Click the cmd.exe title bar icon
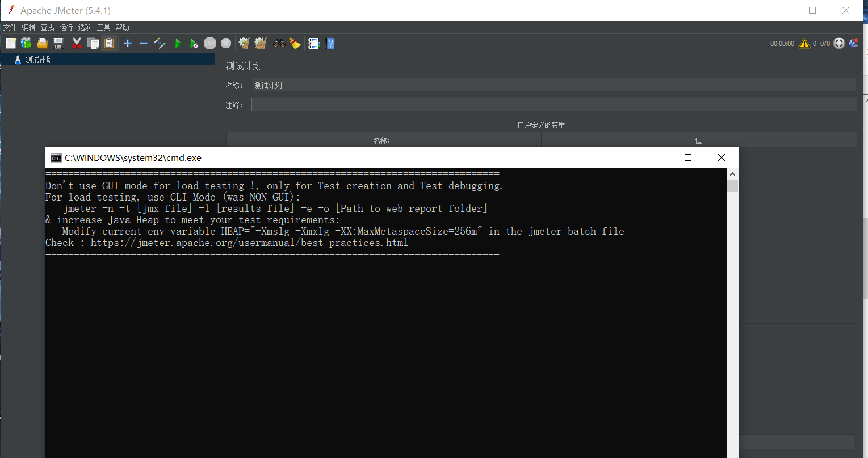Viewport: 868px width, 458px height. pos(56,157)
